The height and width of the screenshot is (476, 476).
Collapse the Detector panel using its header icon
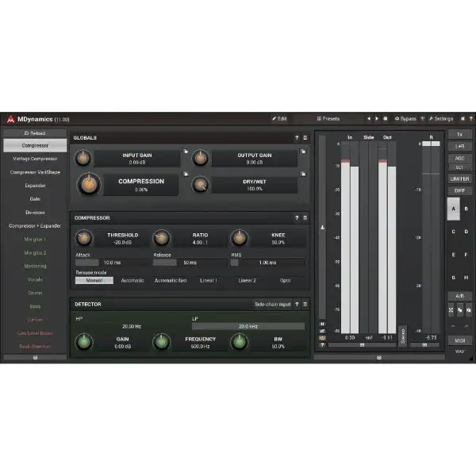point(305,304)
